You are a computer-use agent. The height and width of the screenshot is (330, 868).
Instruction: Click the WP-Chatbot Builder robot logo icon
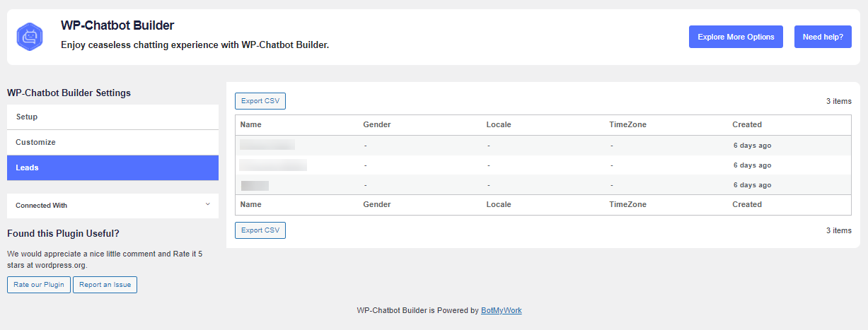[30, 36]
